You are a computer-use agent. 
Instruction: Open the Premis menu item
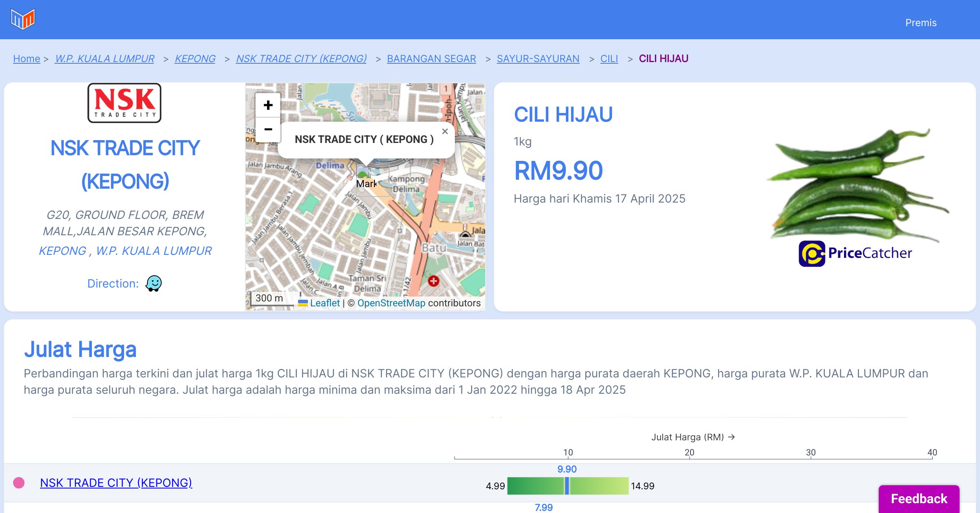921,23
